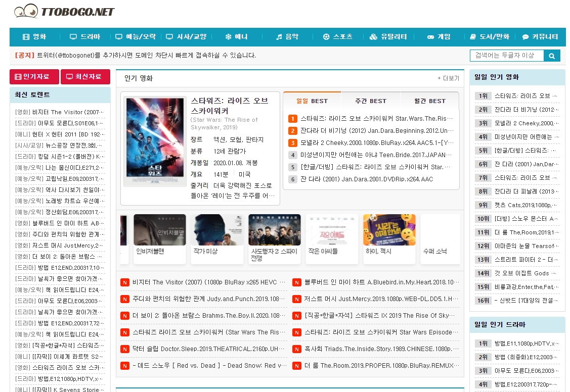The height and width of the screenshot is (392, 570).
Task: Click rank 3 badge beside 모넬라 2 Cheeky
Action: pos(293,143)
